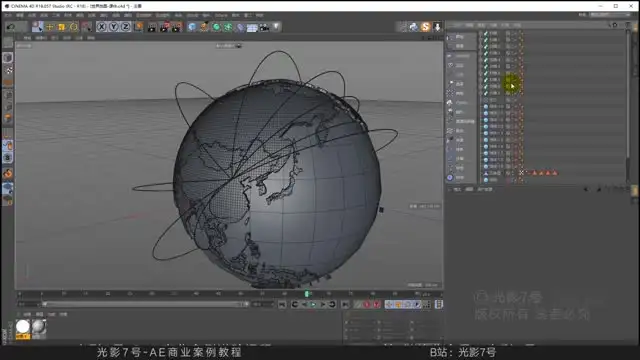Open the Octane menu
The width and height of the screenshot is (640, 360).
[221, 15]
